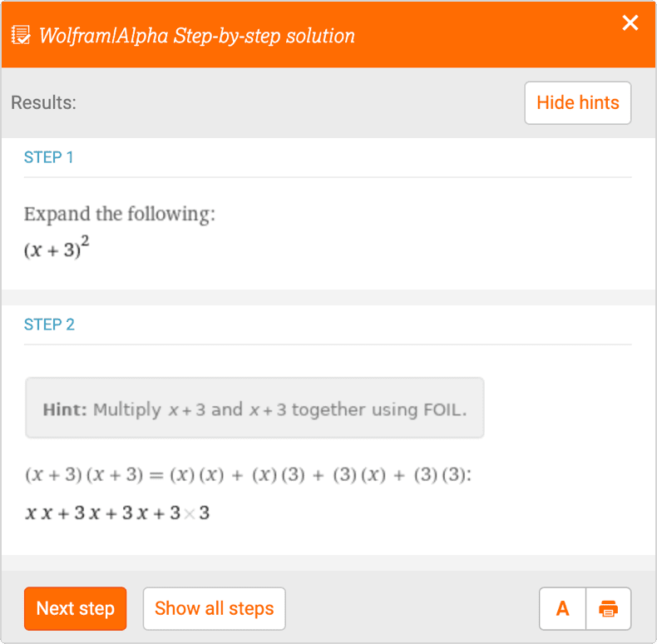Click the letter A text-size icon
Viewport: 657px width, 644px height.
click(x=563, y=609)
